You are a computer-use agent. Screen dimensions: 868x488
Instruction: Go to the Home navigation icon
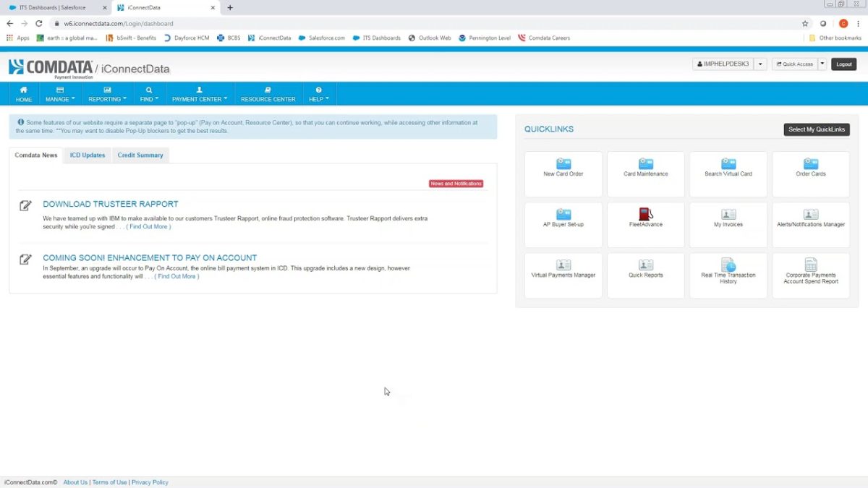click(x=23, y=94)
